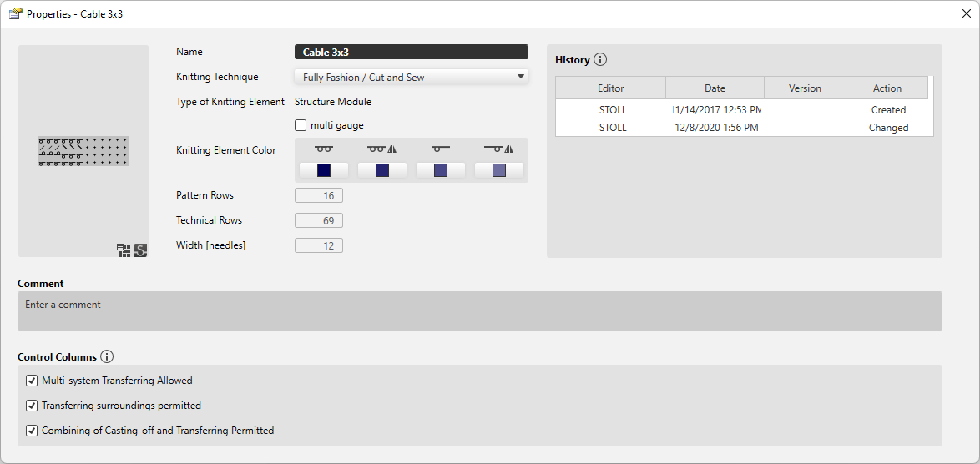The width and height of the screenshot is (980, 464).
Task: Open the lightest purple-blue color swatch
Action: [499, 170]
